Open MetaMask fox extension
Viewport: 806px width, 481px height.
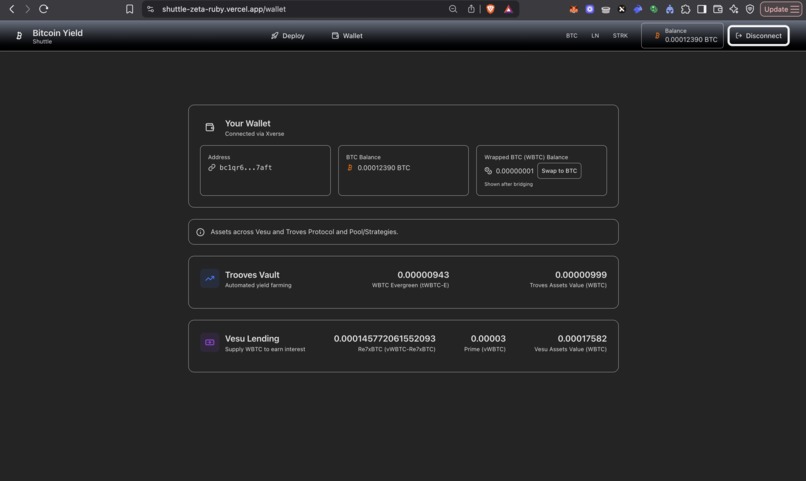(x=574, y=9)
